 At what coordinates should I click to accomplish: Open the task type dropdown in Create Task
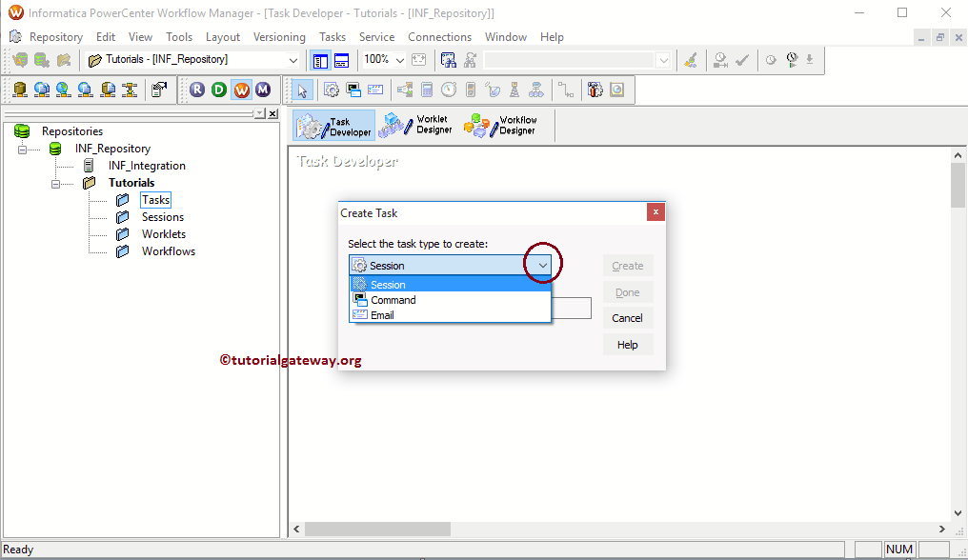543,265
